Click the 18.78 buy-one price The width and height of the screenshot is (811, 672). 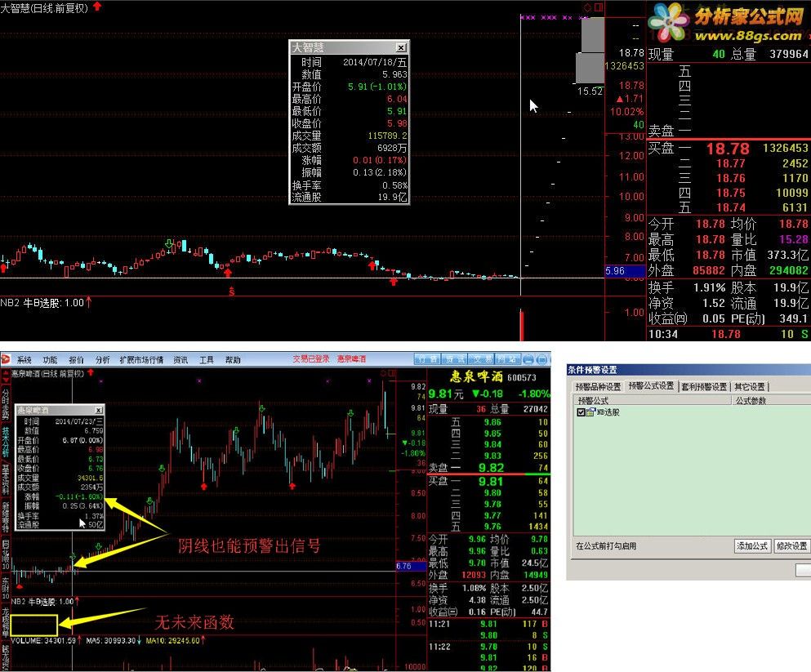(x=728, y=149)
